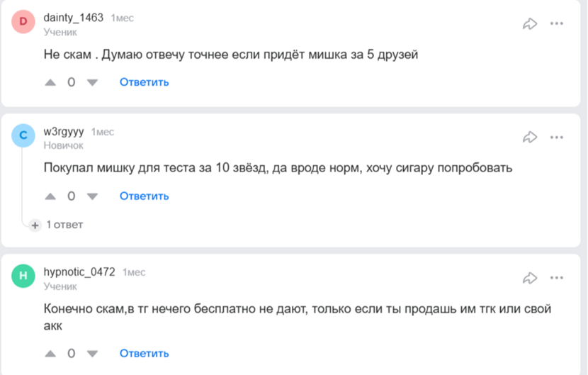Upvote dainty_1463's comment

pos(50,82)
